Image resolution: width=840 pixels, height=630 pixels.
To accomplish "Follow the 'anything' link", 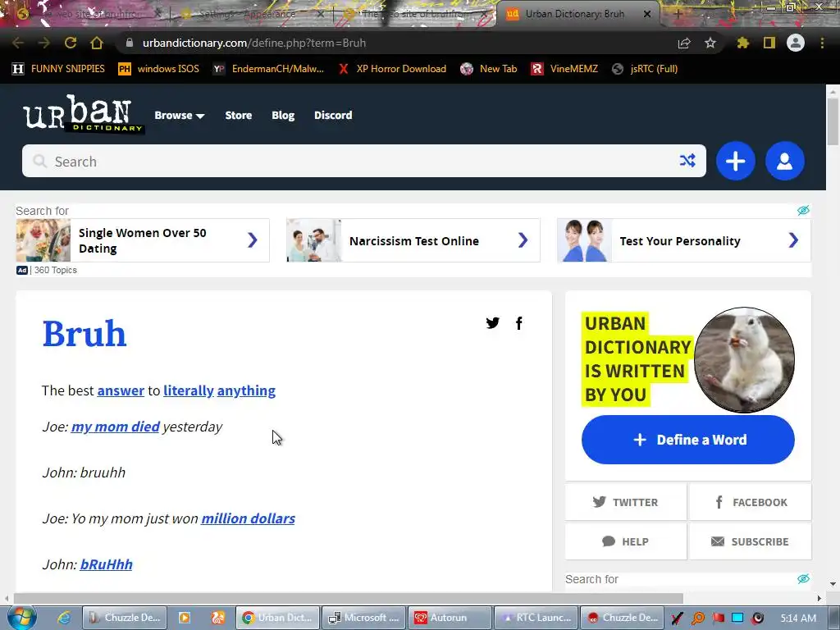I will point(246,390).
